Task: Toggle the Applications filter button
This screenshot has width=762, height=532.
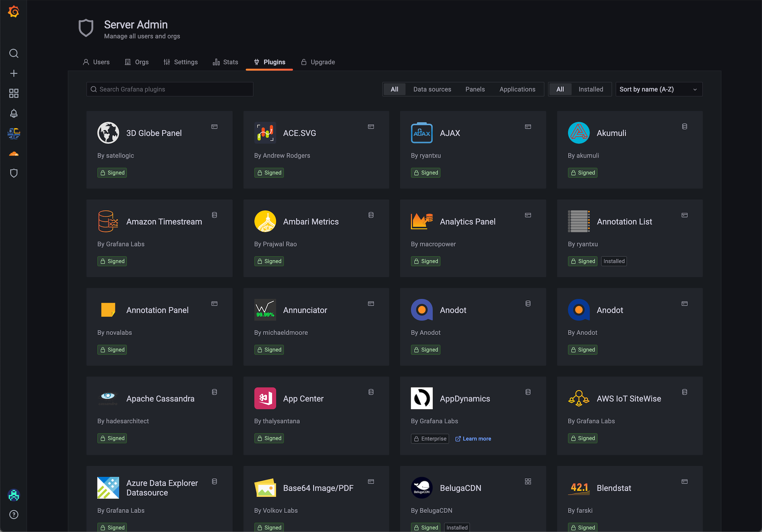Action: pos(517,89)
